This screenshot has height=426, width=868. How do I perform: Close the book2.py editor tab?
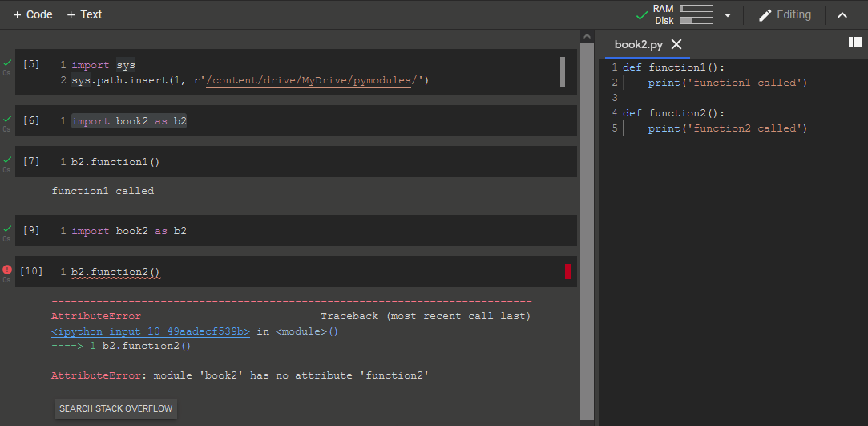(676, 44)
